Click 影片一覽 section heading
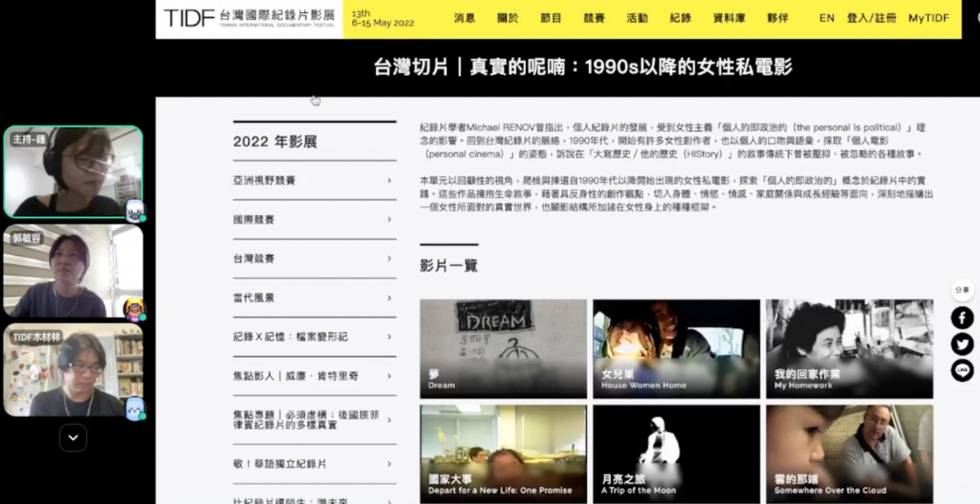Image resolution: width=980 pixels, height=504 pixels. (448, 265)
